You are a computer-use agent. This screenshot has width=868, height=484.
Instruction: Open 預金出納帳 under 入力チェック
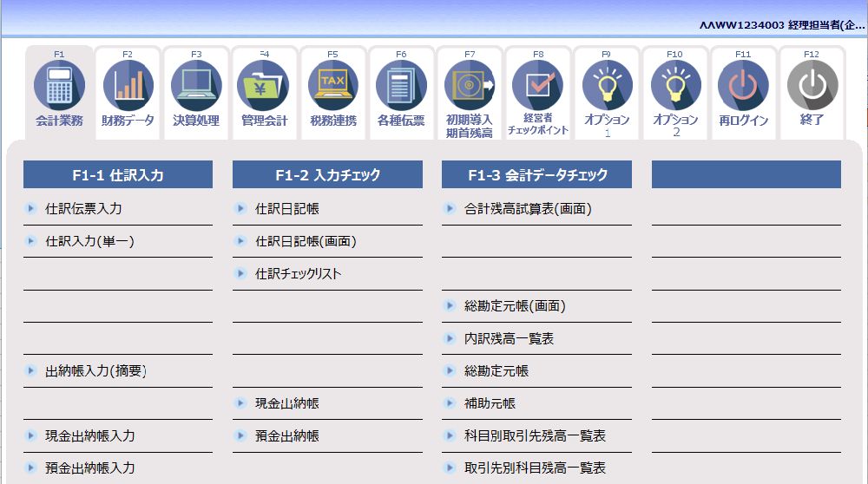point(286,436)
